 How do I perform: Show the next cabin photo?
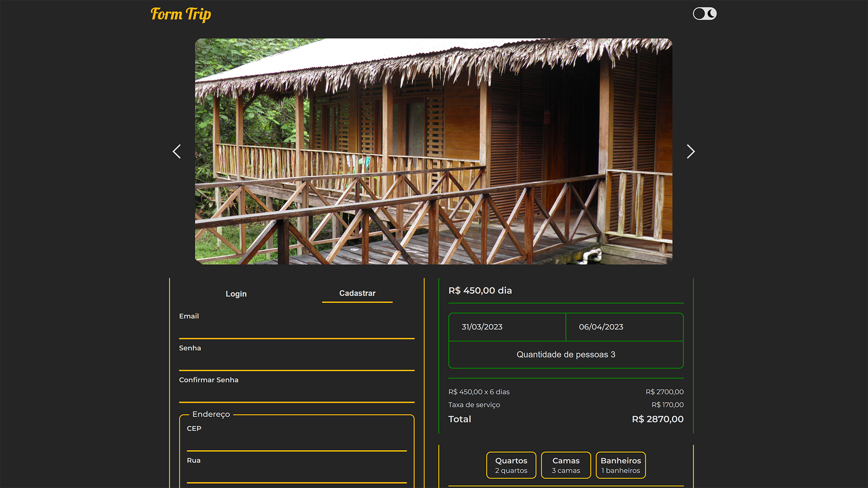690,151
